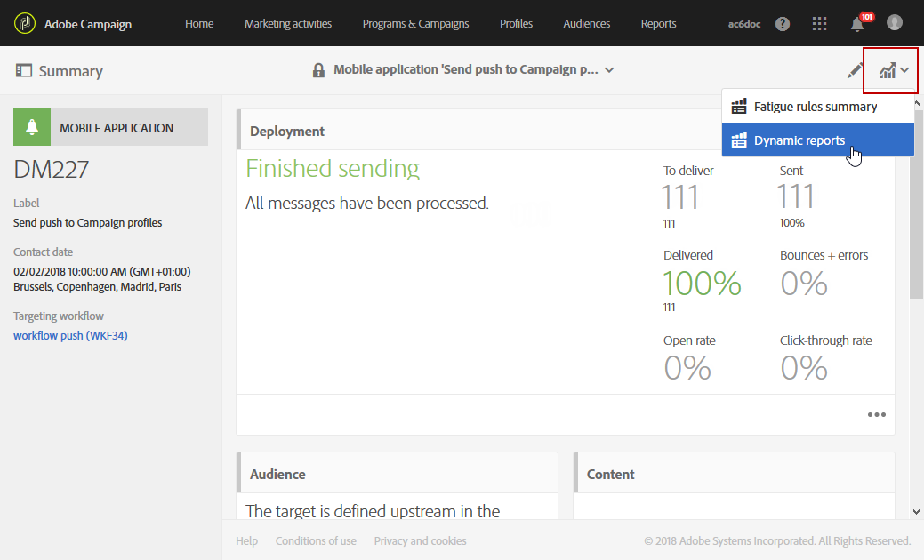Go to Home in the top navigation
924x560 pixels.
click(199, 23)
